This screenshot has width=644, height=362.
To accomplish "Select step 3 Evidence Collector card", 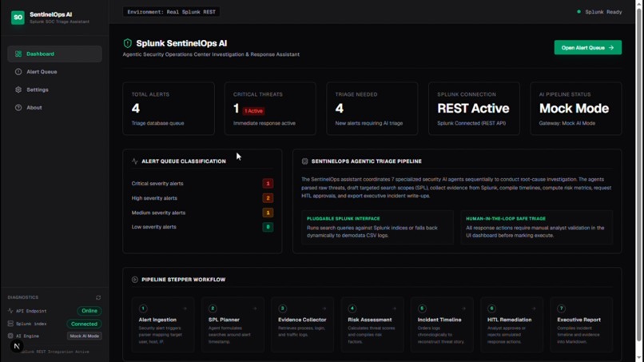I will (x=302, y=324).
